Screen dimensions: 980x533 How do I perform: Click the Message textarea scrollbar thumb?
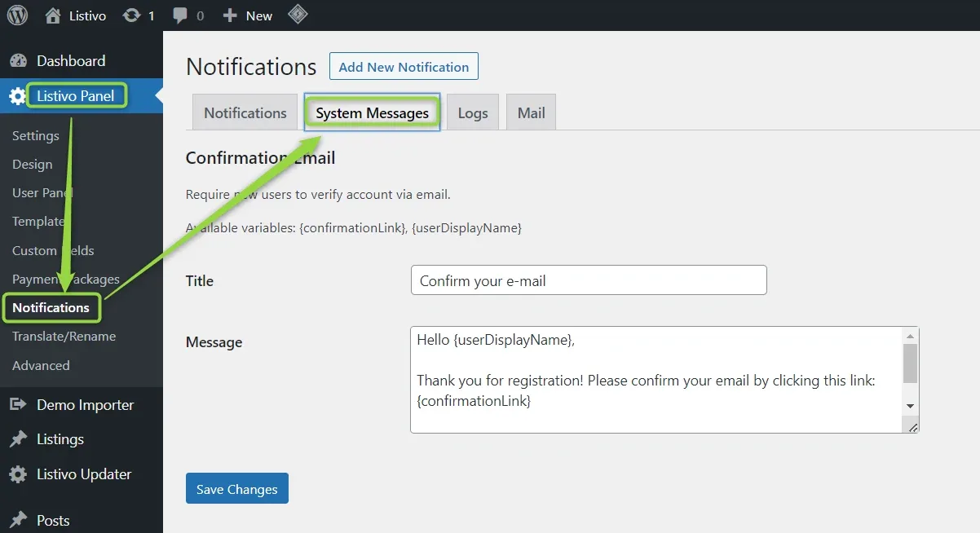pyautogui.click(x=911, y=363)
